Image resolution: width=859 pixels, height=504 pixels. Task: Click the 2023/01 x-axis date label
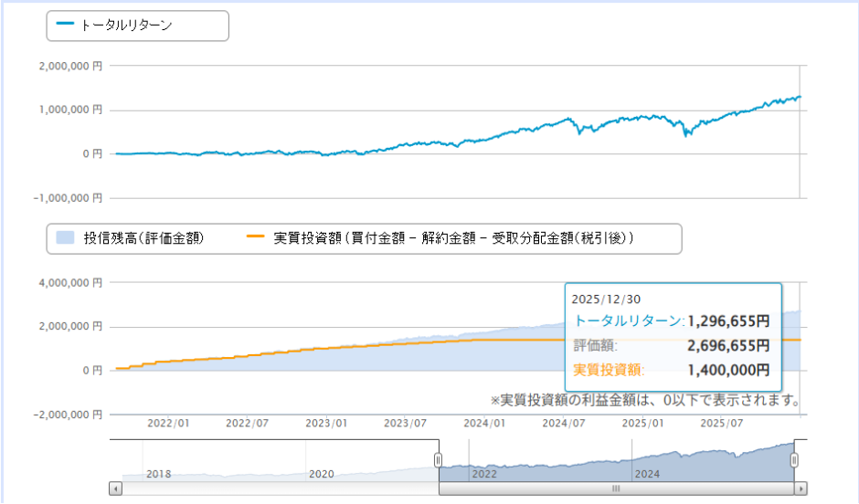(327, 424)
